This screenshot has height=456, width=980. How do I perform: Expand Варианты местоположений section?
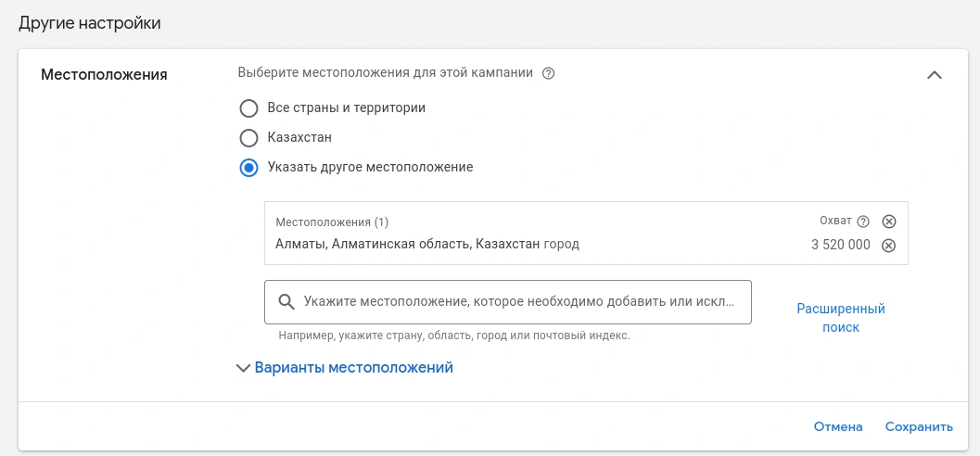point(344,368)
